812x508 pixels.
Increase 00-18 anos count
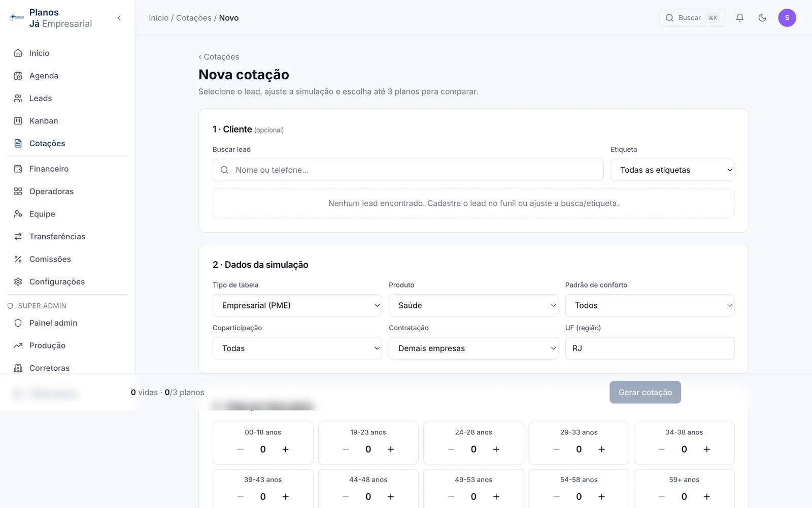[x=286, y=449]
